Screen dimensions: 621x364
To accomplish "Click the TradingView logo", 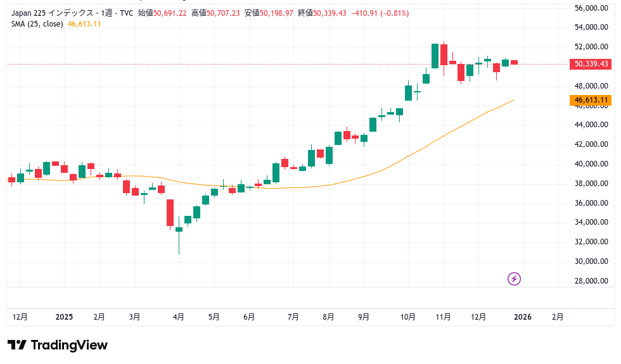I will pos(58,345).
